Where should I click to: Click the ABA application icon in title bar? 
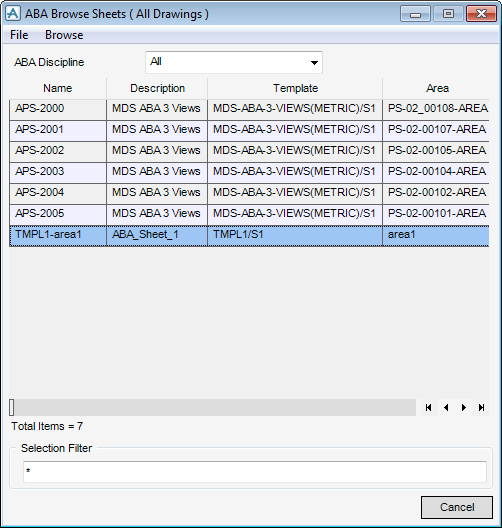pos(13,14)
